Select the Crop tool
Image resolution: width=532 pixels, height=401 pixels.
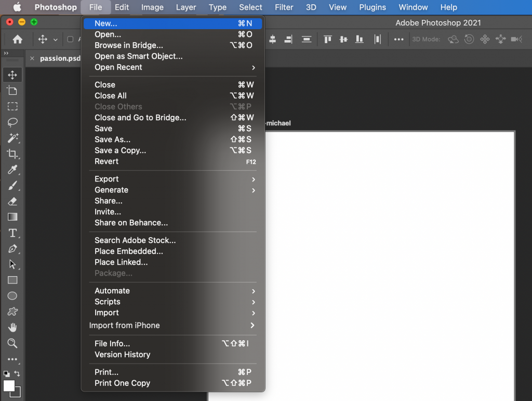[12, 154]
